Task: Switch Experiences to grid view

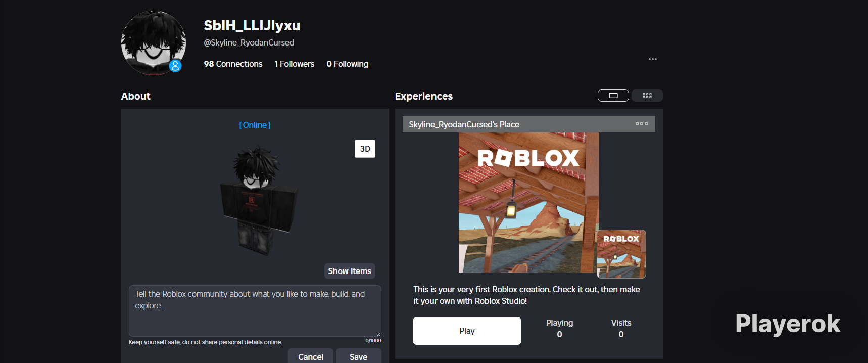Action: 647,96
